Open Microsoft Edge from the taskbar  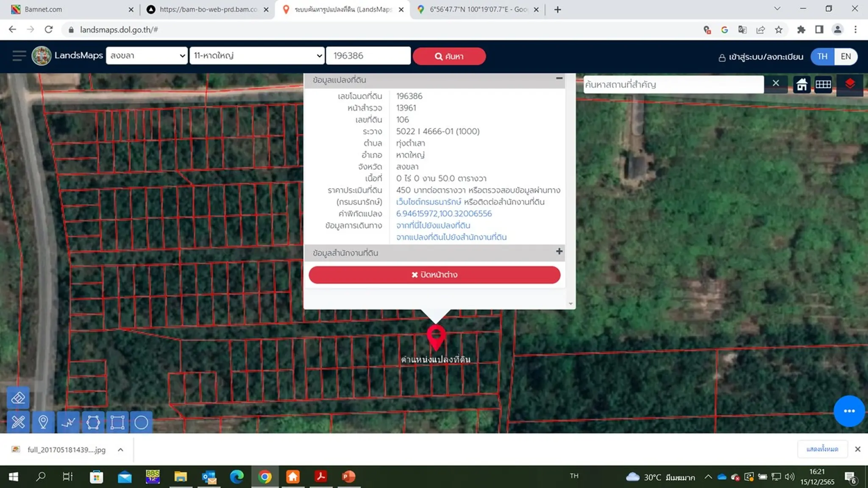[236, 477]
